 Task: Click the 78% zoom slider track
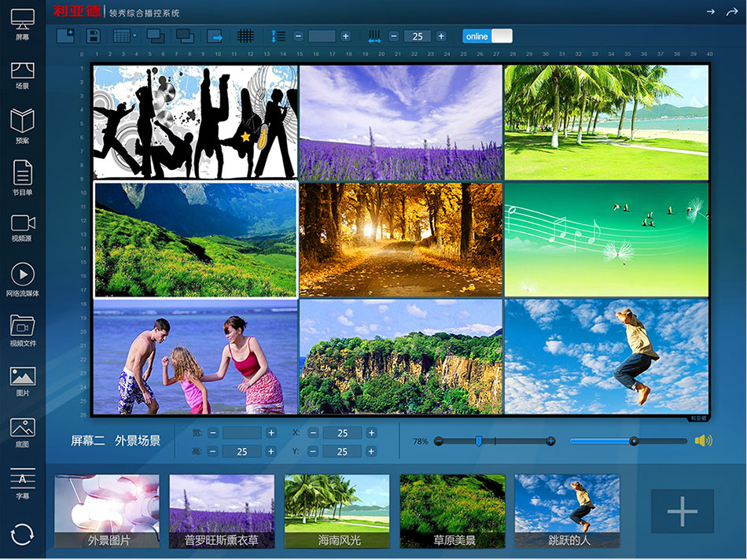[511, 441]
